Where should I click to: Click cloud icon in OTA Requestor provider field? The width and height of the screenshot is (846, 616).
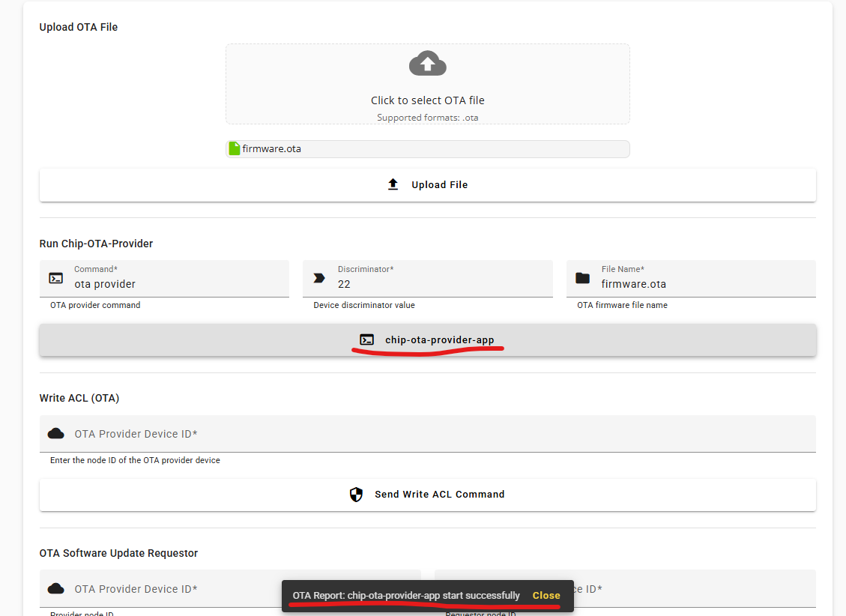coord(56,589)
